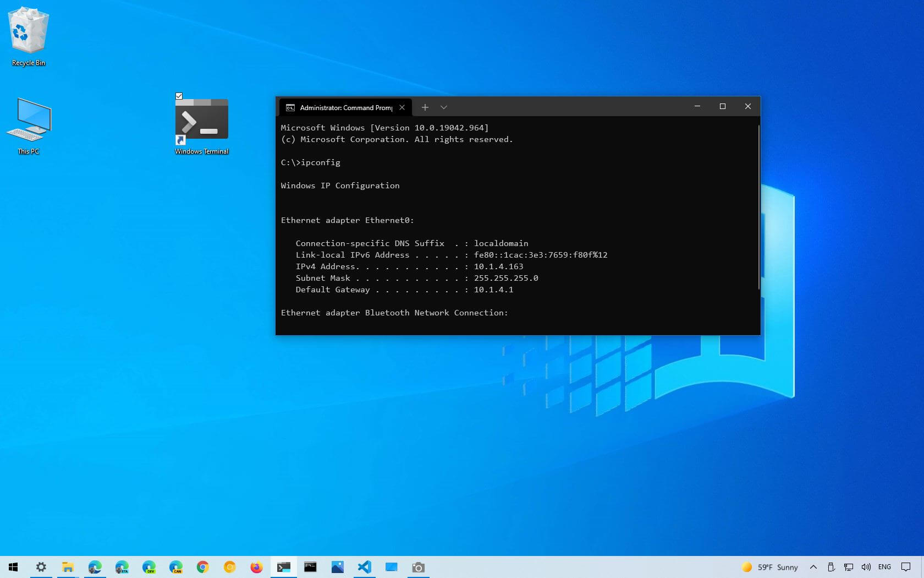Open Firefox from the taskbar

(256, 568)
